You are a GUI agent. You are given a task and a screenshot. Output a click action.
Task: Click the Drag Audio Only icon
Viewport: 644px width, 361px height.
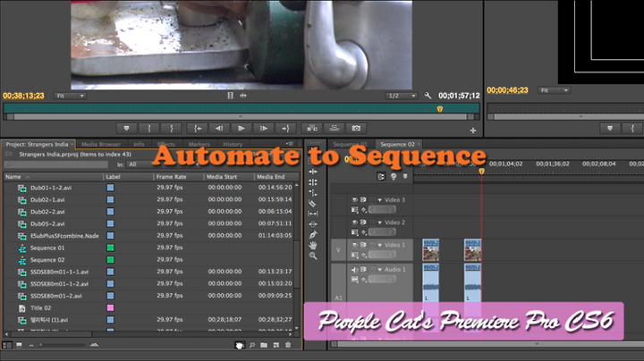pyautogui.click(x=243, y=96)
